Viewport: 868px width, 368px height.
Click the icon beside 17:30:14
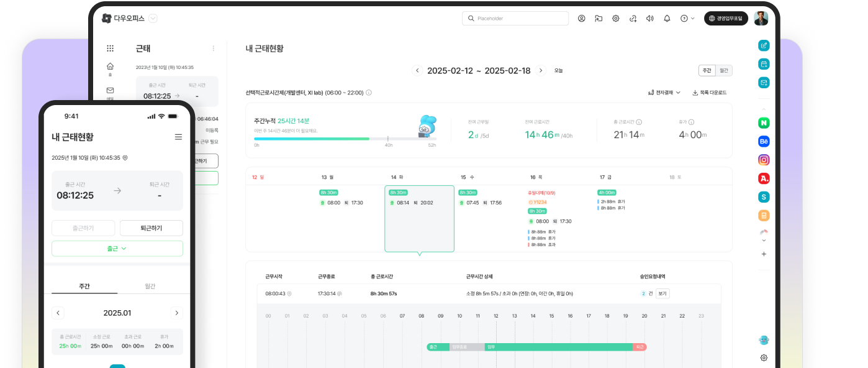pyautogui.click(x=340, y=293)
